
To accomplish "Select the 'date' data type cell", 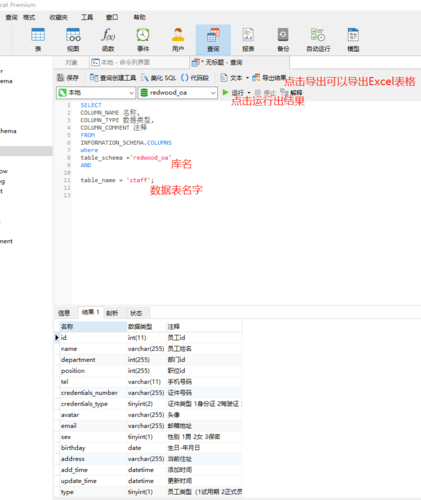I will coord(146,448).
